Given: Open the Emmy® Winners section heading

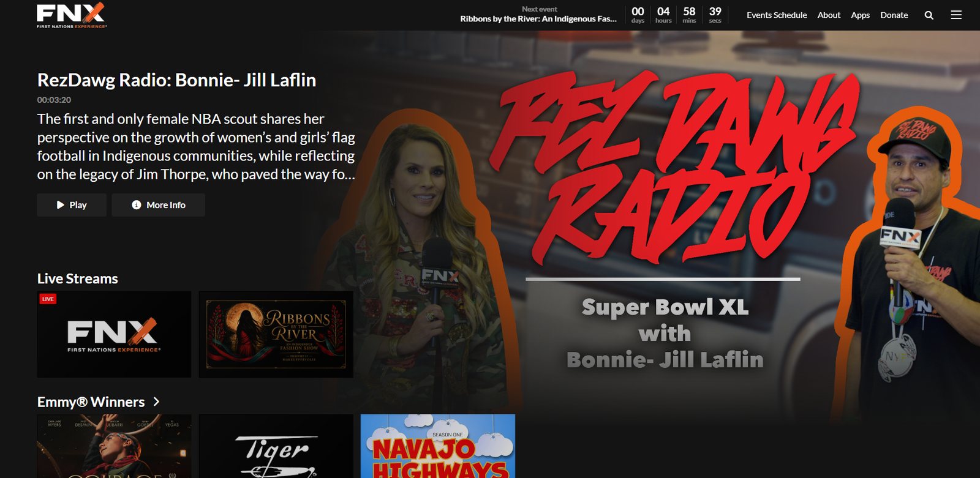Looking at the screenshot, I should [x=91, y=402].
